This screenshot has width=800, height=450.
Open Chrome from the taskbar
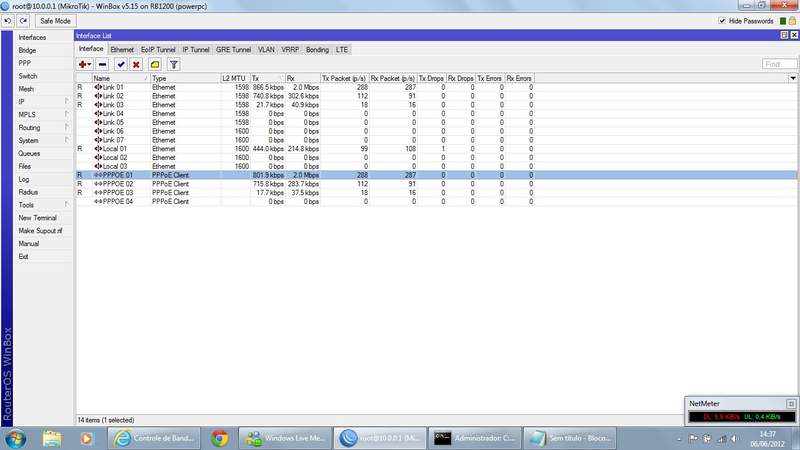point(220,438)
